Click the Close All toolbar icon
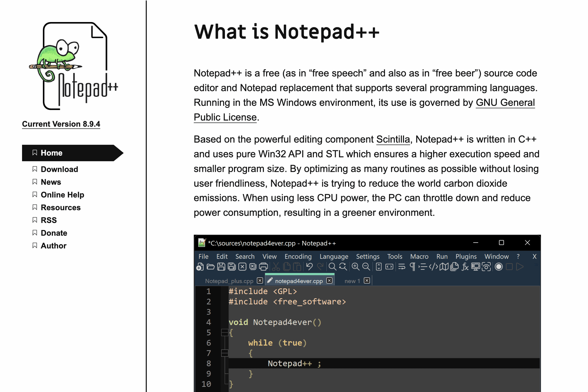This screenshot has width=588, height=392. 253,267
